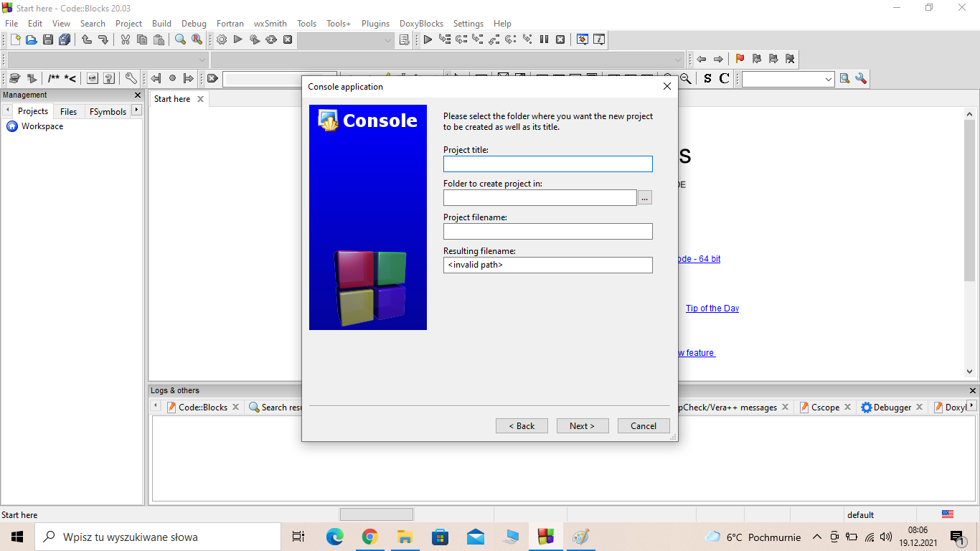
Task: Click the < Back button
Action: (x=522, y=425)
